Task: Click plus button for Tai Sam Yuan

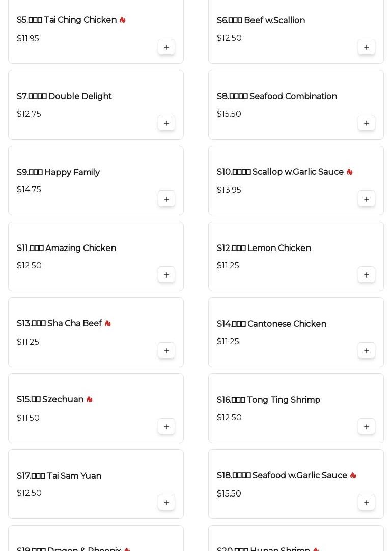Action: [x=166, y=503]
